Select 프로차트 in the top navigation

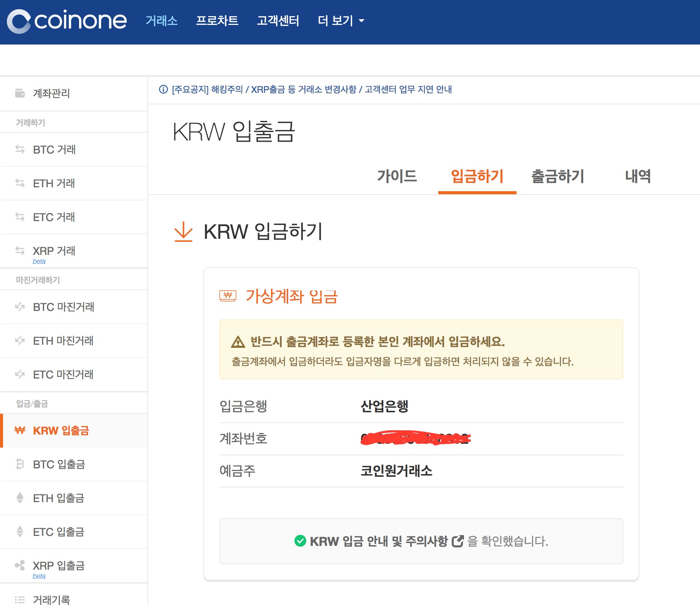click(218, 21)
